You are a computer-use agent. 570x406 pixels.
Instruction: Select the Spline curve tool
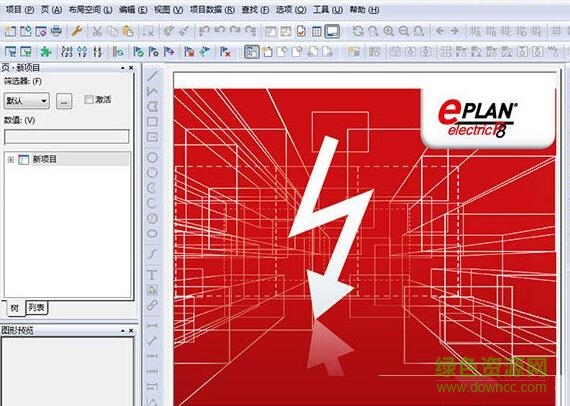(152, 254)
